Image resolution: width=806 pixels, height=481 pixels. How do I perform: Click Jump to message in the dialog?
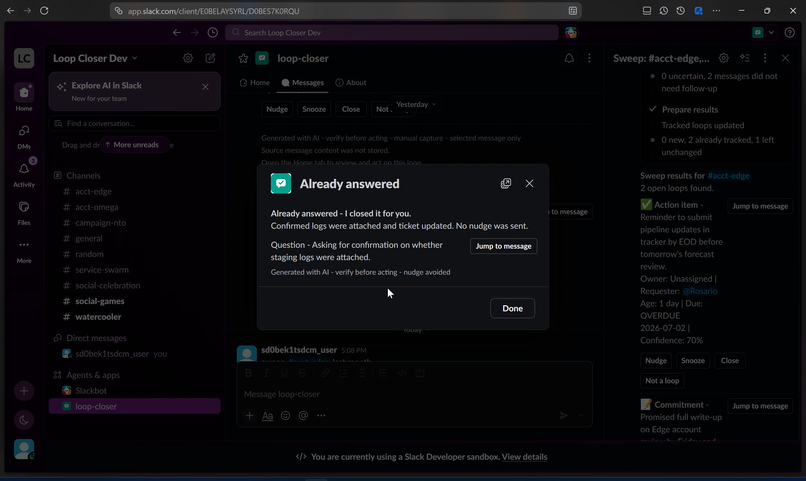click(503, 246)
